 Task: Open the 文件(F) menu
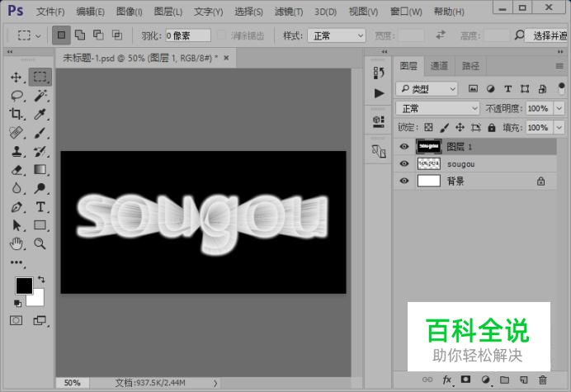point(50,12)
